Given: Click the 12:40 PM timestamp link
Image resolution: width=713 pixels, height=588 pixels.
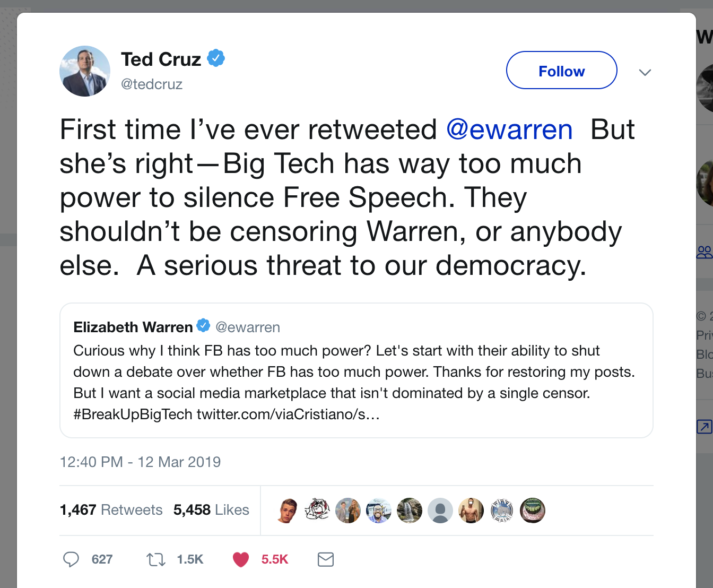Looking at the screenshot, I should [140, 462].
